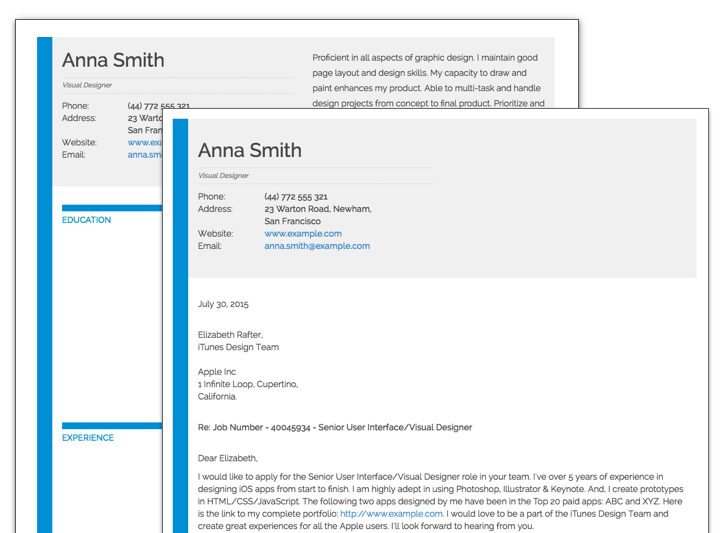Image resolution: width=728 pixels, height=533 pixels.
Task: Click the phone number (44) 772 555 321 on front page
Action: (296, 197)
